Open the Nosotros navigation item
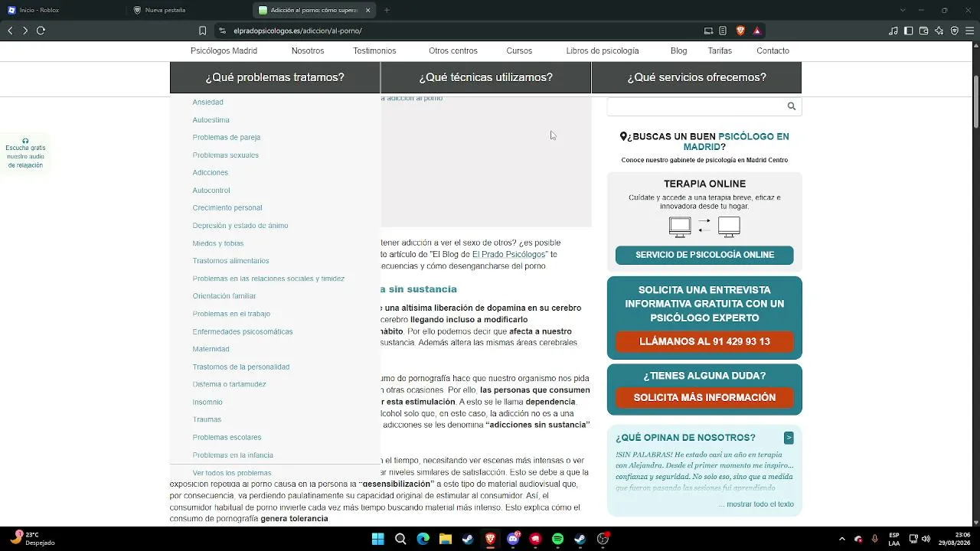The width and height of the screenshot is (980, 551). tap(308, 51)
